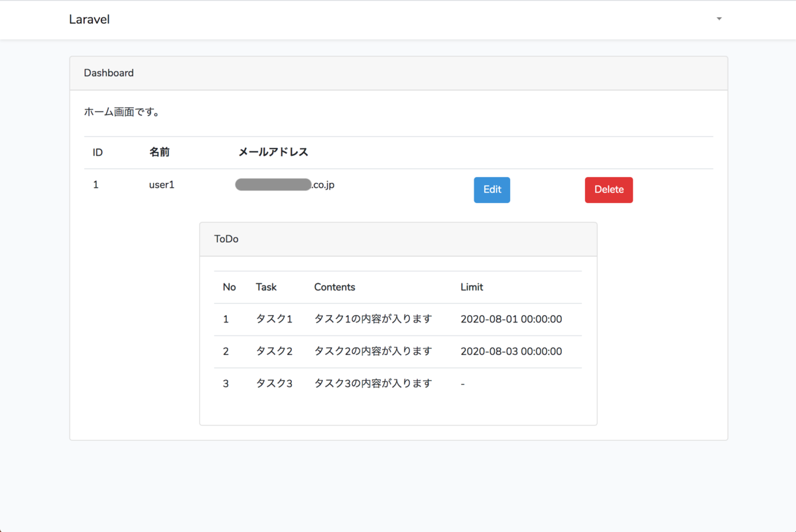796x532 pixels.
Task: Select the 2020-08-01 00:00:00 limit cell
Action: 511,320
